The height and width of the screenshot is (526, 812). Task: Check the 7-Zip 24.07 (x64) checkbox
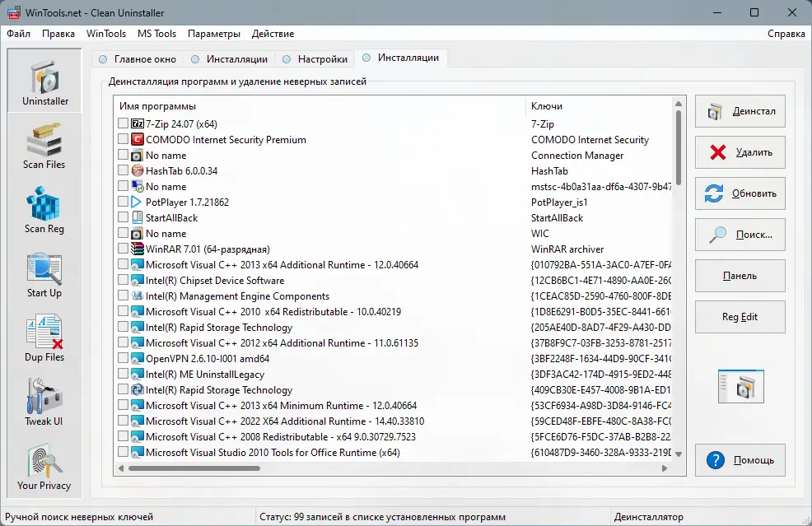click(x=123, y=123)
